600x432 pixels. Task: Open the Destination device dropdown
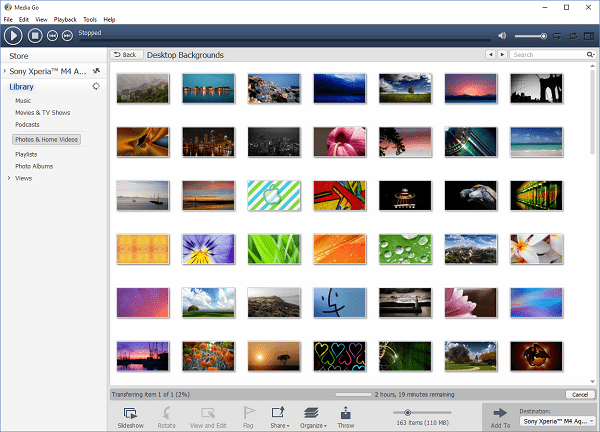(554, 422)
